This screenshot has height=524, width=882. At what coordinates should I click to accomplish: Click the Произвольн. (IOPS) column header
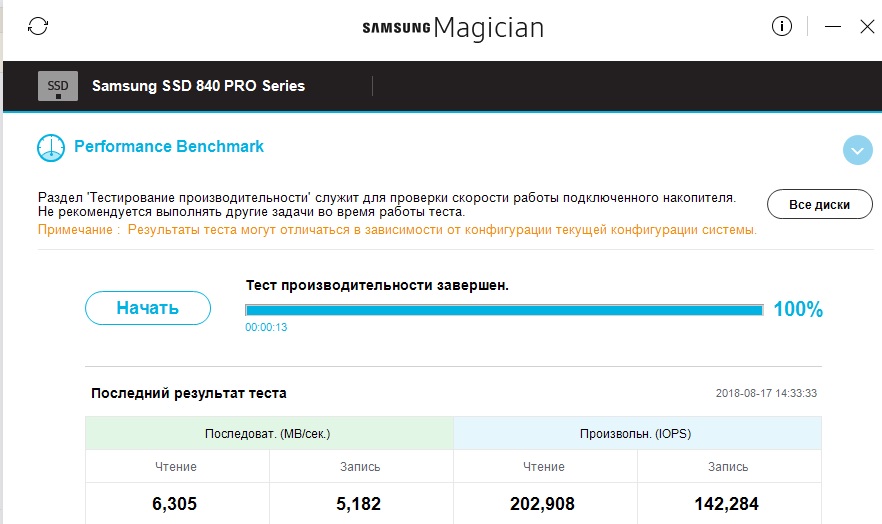click(x=637, y=434)
